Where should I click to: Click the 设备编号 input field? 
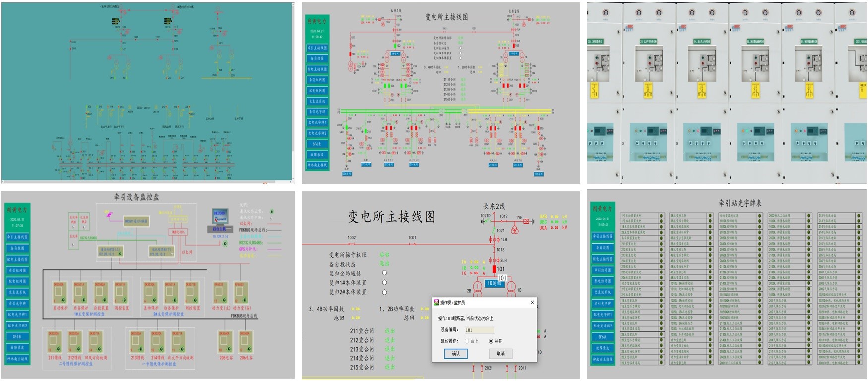coord(479,330)
